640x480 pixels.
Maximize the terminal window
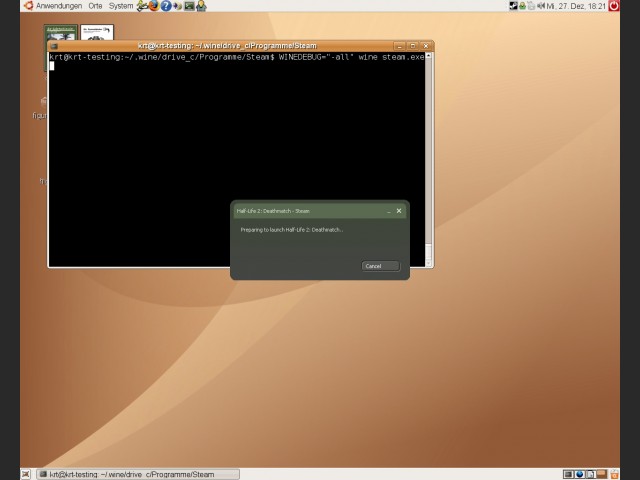[x=413, y=46]
